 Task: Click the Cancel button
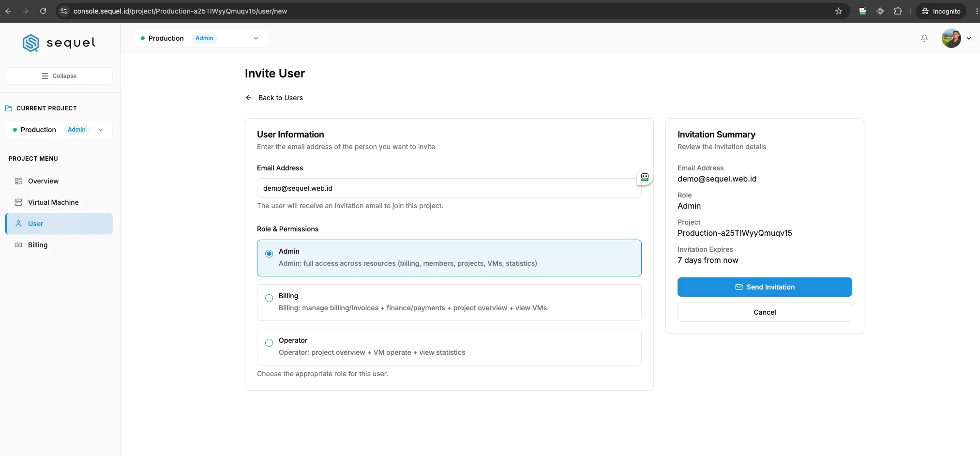pyautogui.click(x=765, y=312)
